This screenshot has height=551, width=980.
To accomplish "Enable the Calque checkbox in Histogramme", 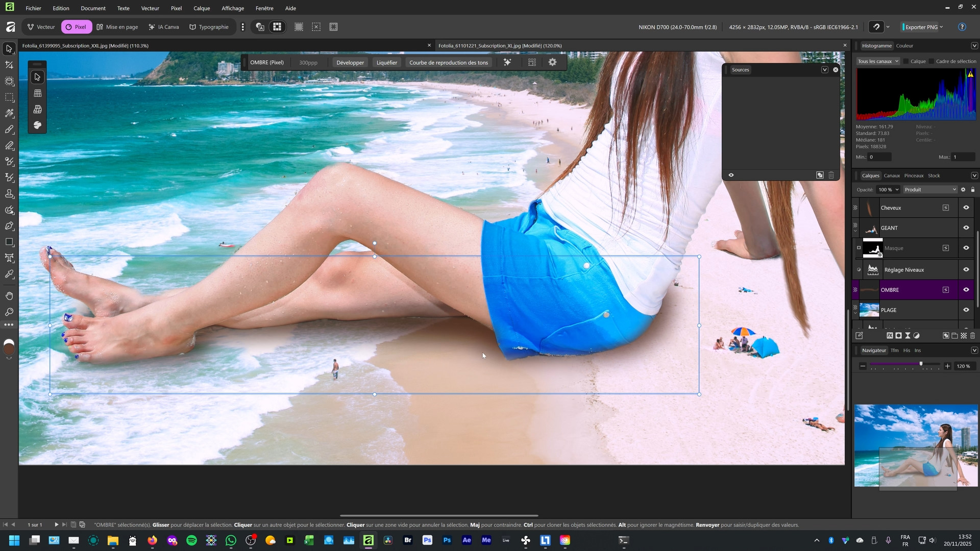I will tap(906, 61).
